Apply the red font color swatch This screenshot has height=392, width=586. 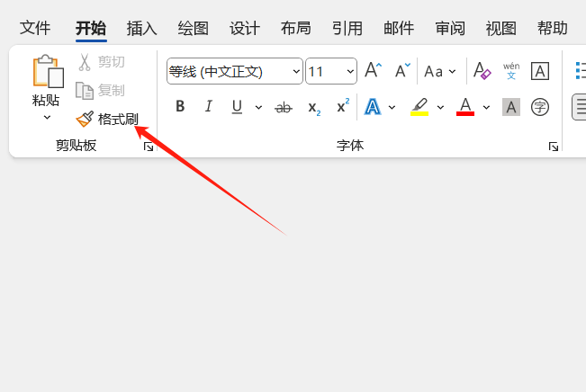tap(465, 107)
